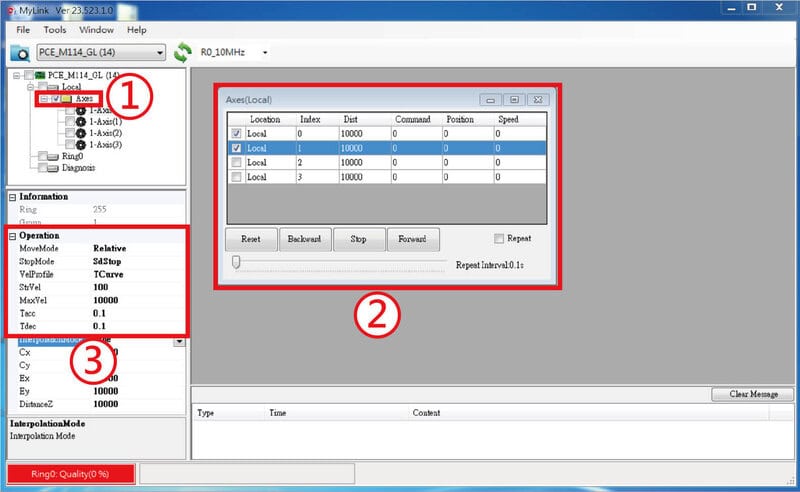Click the Dist cell of Index 2 row
Viewport: 800px width, 492px height.
click(x=364, y=162)
